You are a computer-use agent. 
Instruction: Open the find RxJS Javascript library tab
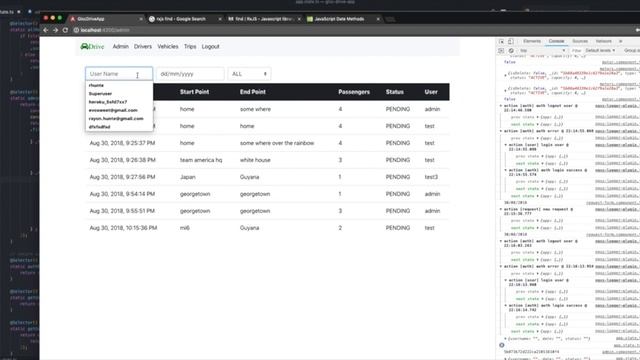264,19
